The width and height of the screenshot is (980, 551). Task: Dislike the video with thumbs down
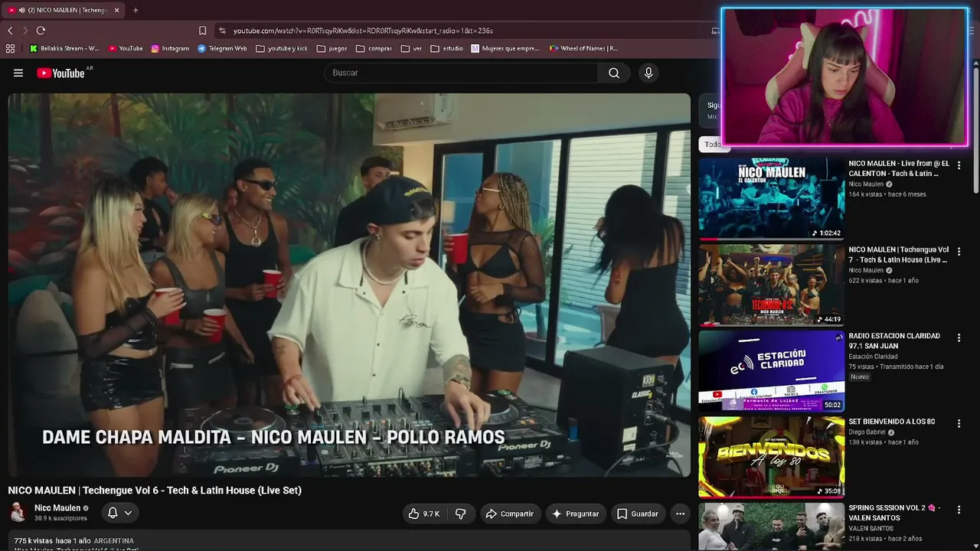click(460, 514)
